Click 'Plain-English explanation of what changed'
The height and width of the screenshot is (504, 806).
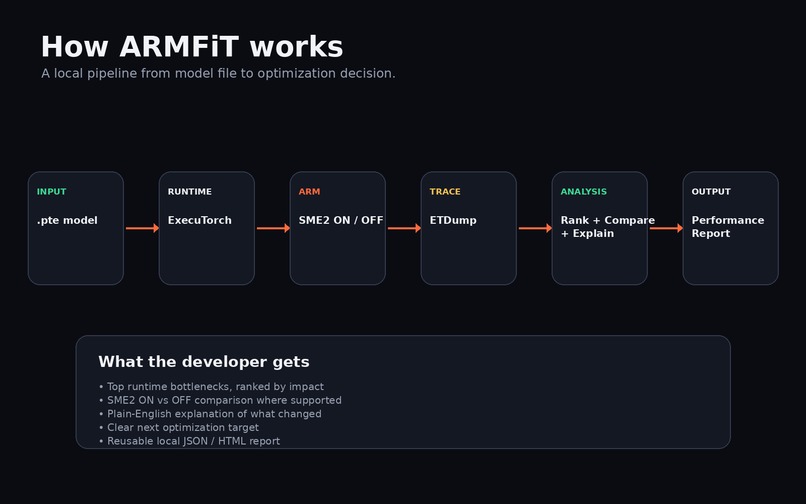[210, 413]
